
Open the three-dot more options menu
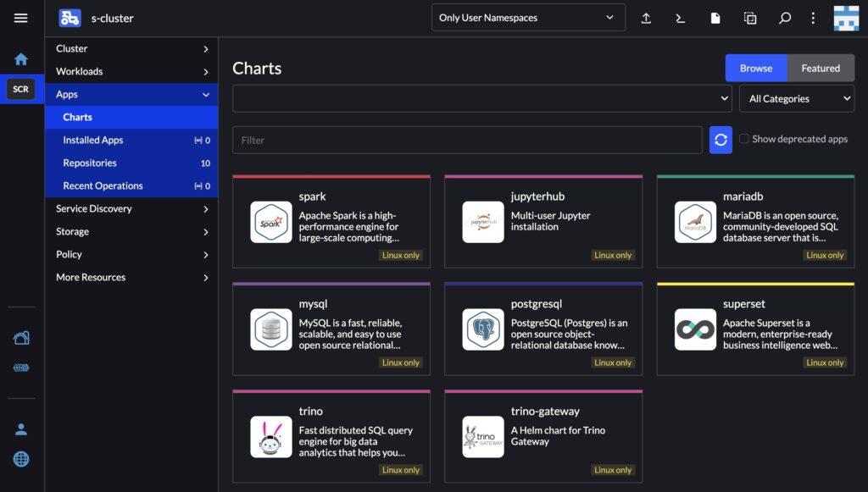point(813,18)
